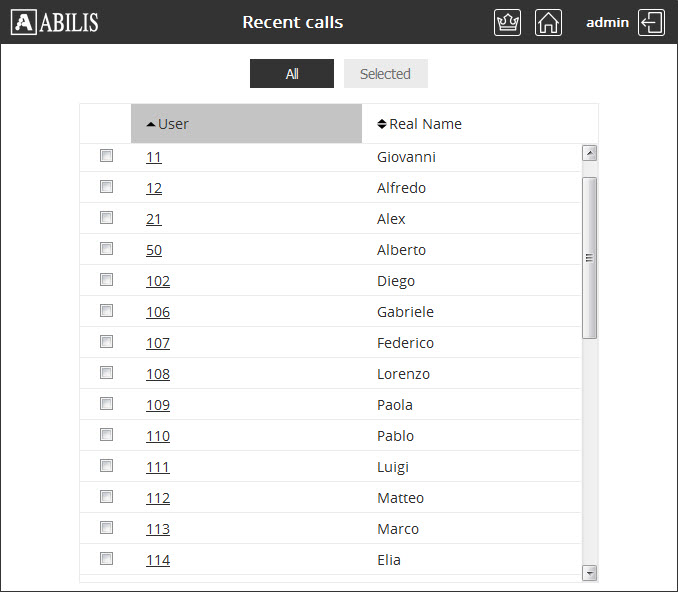Go to the home page icon
This screenshot has height=592, width=678.
pyautogui.click(x=548, y=22)
